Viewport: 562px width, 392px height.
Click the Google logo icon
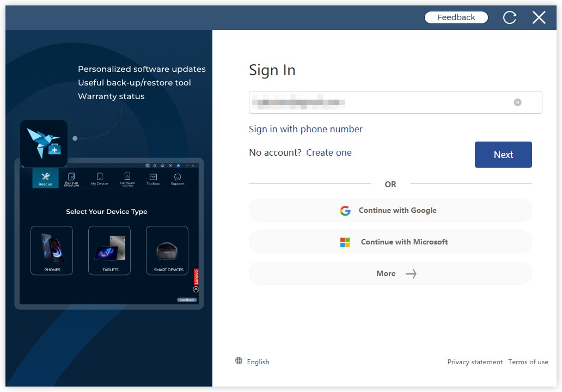[x=345, y=211]
